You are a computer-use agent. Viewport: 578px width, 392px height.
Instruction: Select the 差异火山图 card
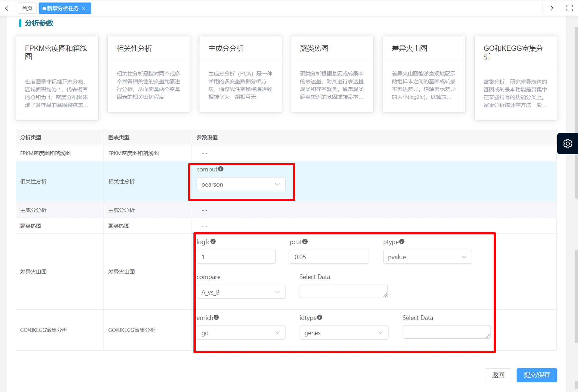pos(424,74)
